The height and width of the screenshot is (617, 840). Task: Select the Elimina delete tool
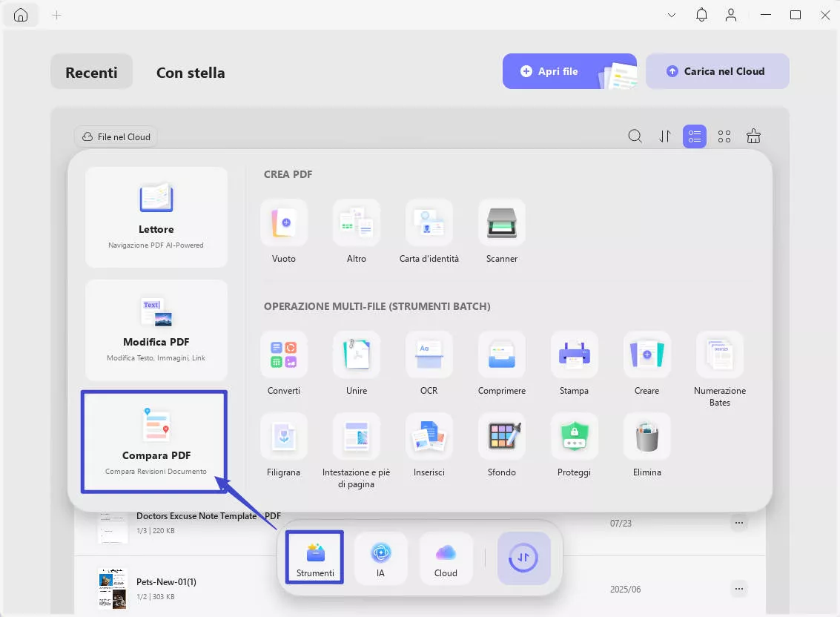647,436
